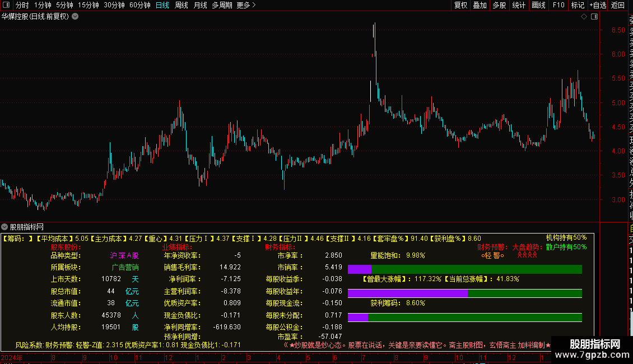Add stock via +自选 button

[x=598, y=5]
